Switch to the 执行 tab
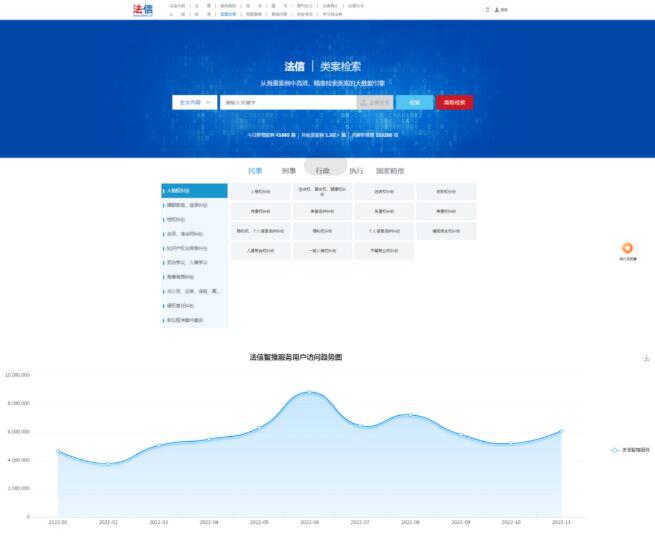This screenshot has height=549, width=655. (356, 171)
